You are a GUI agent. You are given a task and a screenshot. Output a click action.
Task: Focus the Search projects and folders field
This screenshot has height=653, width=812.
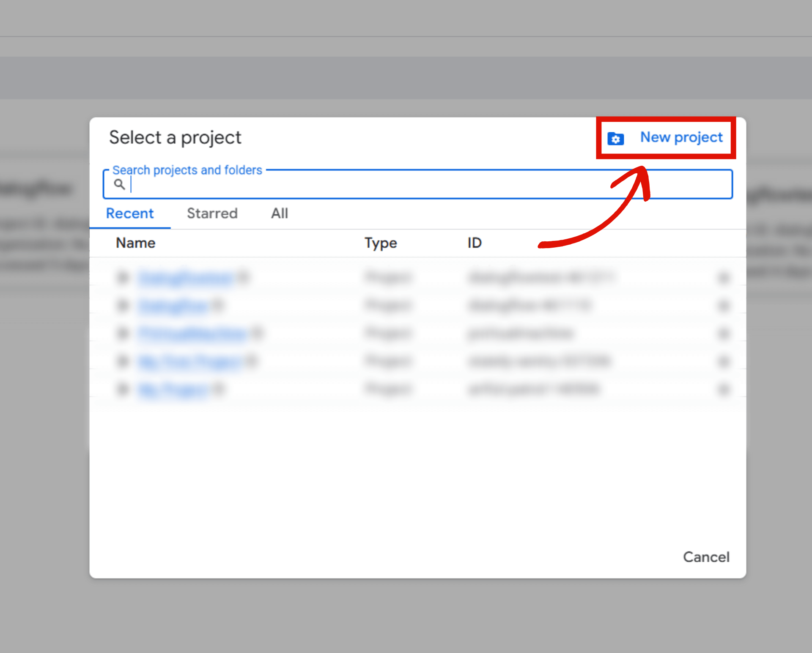click(418, 184)
